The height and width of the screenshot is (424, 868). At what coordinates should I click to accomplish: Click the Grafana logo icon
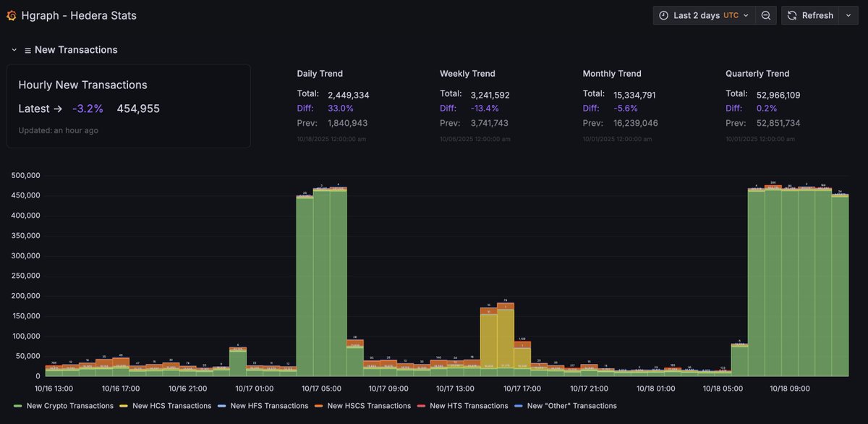[12, 15]
